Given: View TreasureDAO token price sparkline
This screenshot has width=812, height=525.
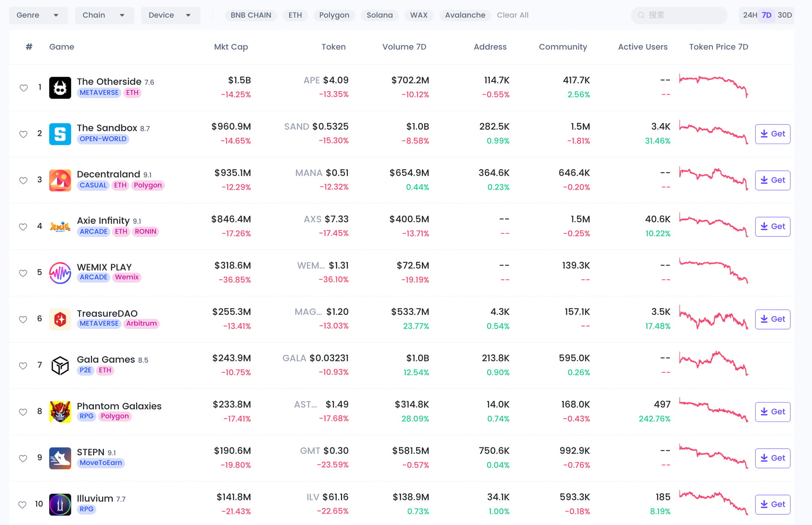Looking at the screenshot, I should point(713,318).
